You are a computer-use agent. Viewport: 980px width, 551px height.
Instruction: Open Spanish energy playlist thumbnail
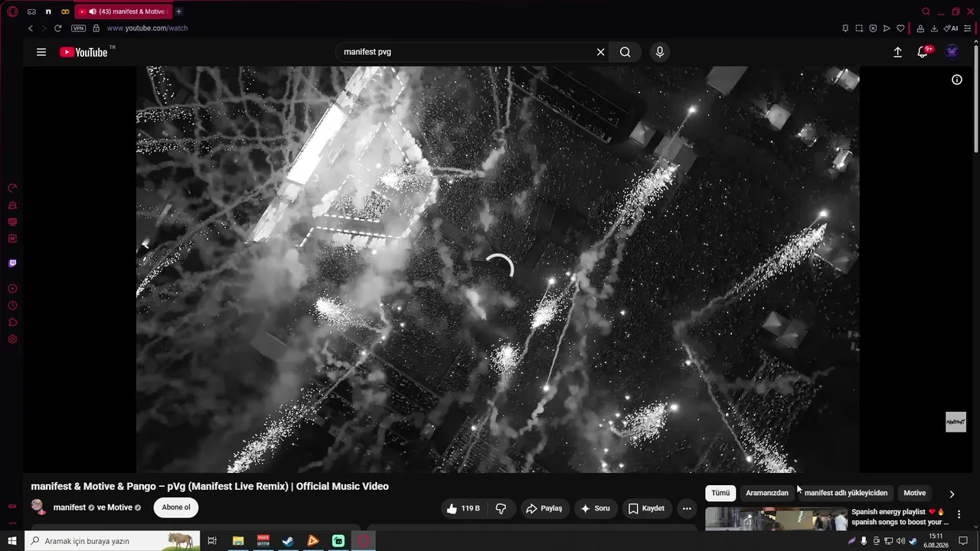coord(776,519)
